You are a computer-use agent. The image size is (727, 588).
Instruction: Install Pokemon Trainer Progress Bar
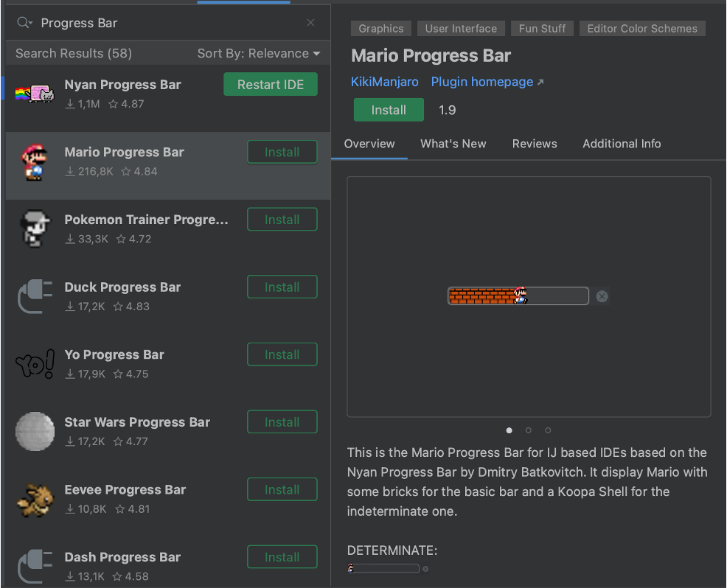click(x=282, y=219)
